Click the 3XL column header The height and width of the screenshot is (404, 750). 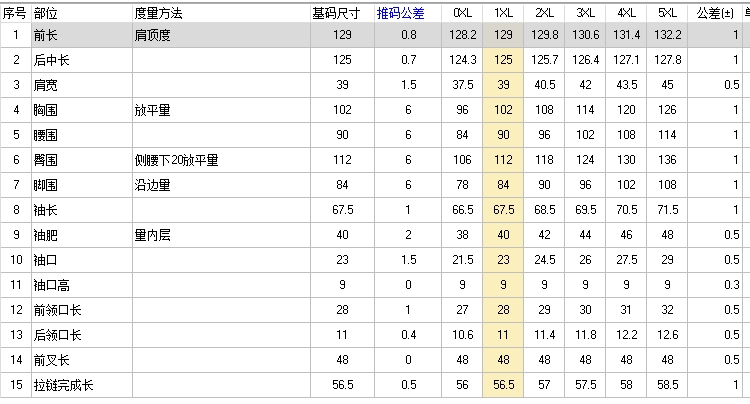585,13
